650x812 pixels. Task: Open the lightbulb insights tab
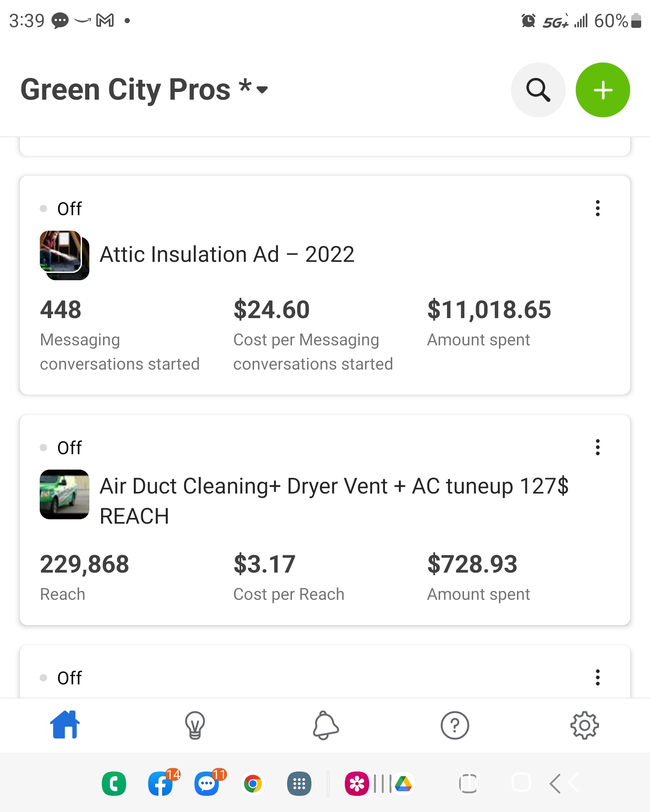[195, 725]
